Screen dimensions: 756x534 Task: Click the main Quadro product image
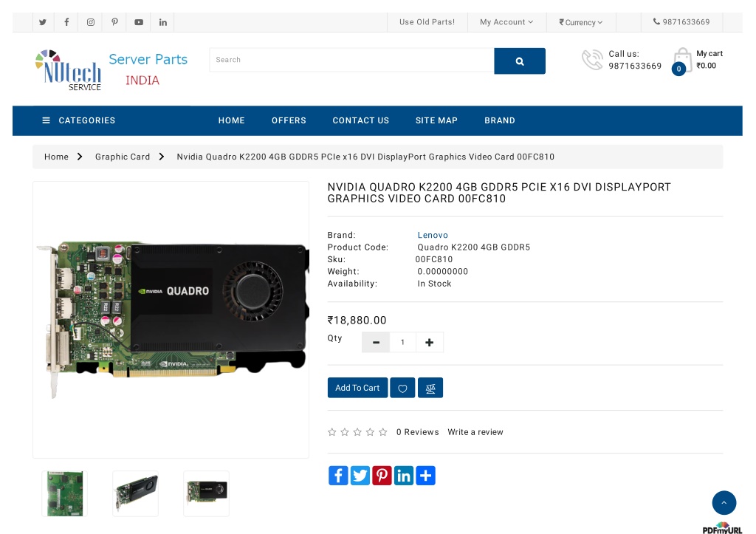tap(171, 320)
